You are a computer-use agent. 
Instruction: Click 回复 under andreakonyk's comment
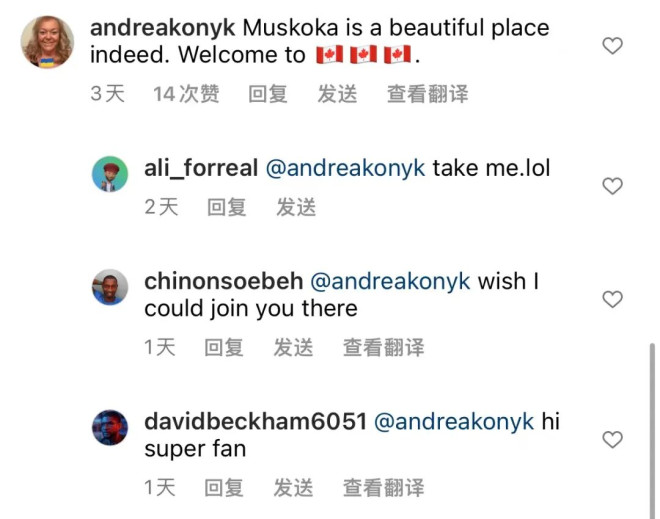coord(268,93)
